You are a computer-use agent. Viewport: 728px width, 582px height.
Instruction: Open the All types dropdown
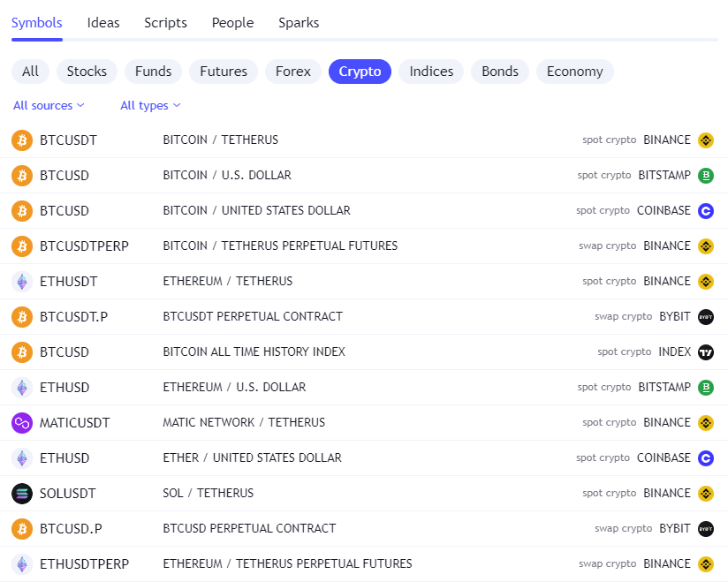pyautogui.click(x=150, y=105)
